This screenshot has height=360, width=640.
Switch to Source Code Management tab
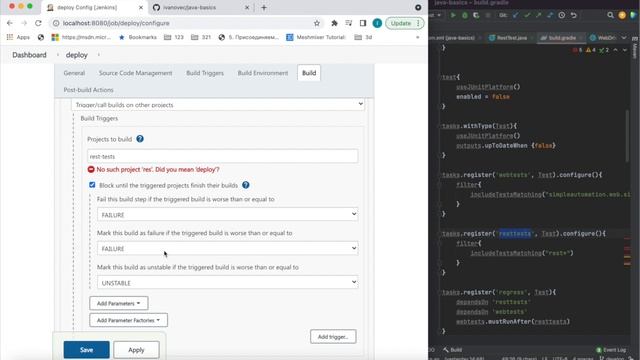point(136,73)
